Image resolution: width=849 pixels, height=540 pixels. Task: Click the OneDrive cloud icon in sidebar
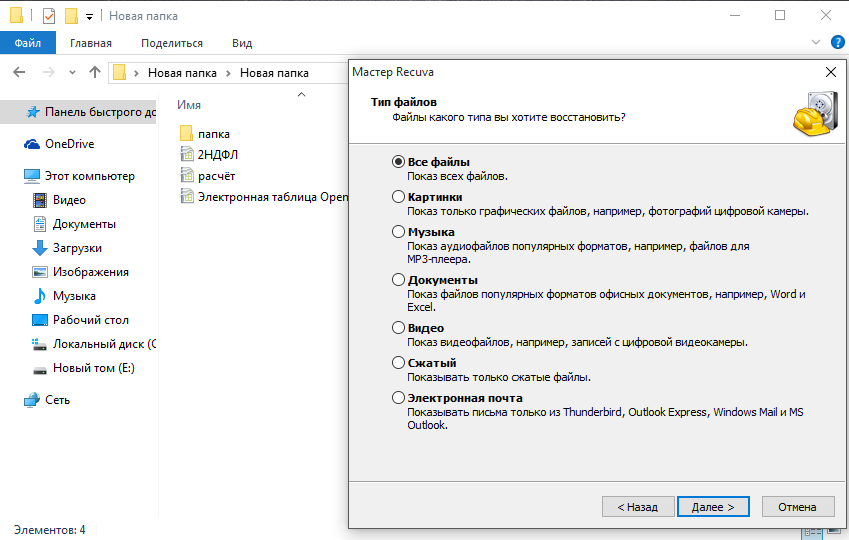[32, 144]
